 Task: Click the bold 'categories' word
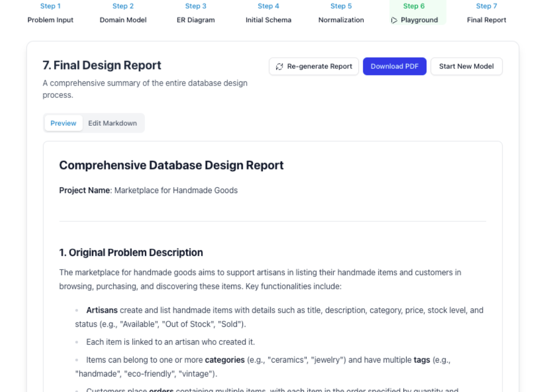225,360
